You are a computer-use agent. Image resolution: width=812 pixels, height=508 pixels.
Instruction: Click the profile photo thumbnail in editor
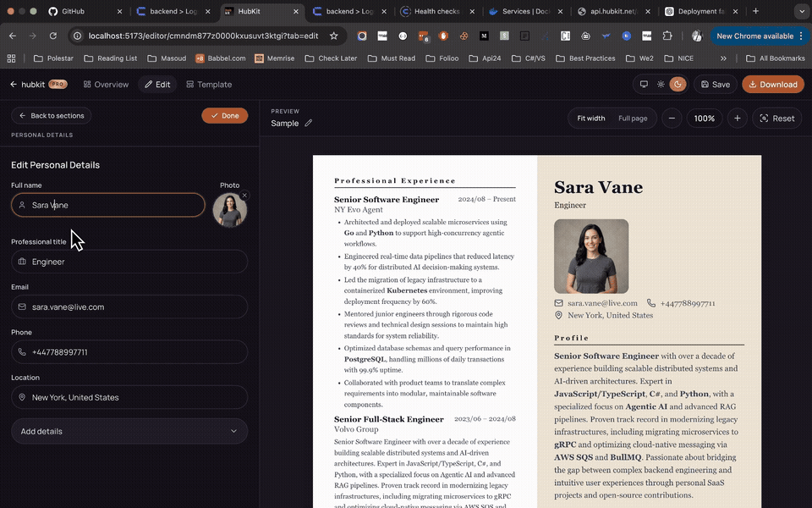(x=230, y=210)
